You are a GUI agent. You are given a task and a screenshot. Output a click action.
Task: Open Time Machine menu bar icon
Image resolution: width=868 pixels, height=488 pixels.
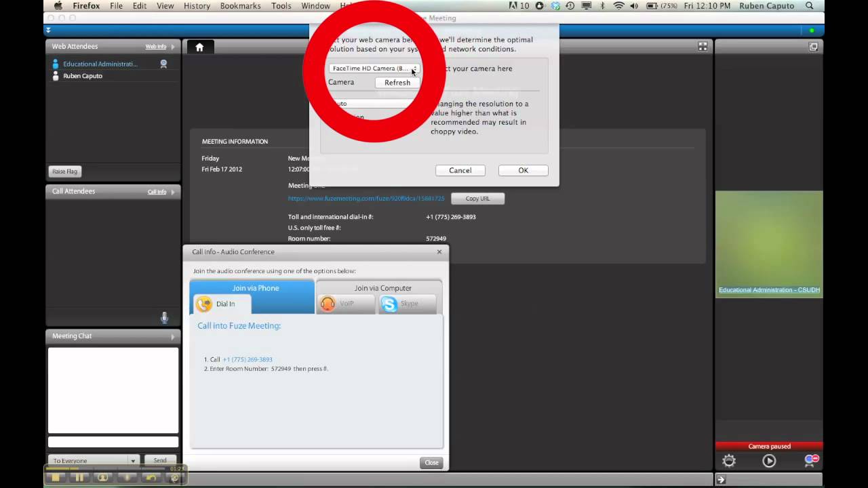point(570,6)
